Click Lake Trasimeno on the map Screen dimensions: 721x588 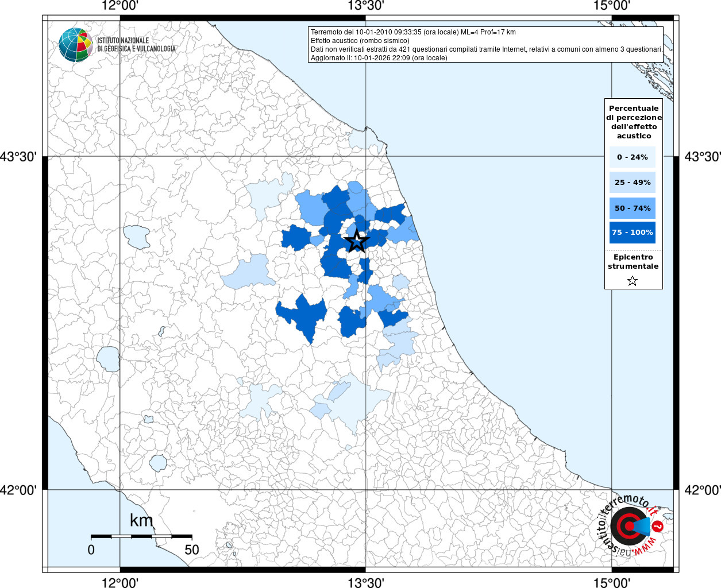[x=137, y=236]
